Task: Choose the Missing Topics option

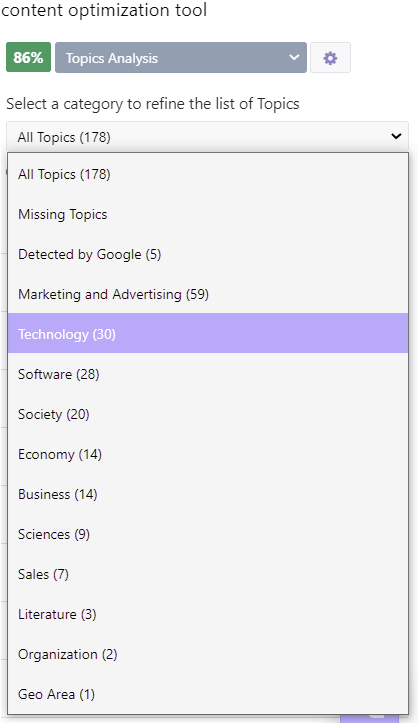Action: pos(208,214)
